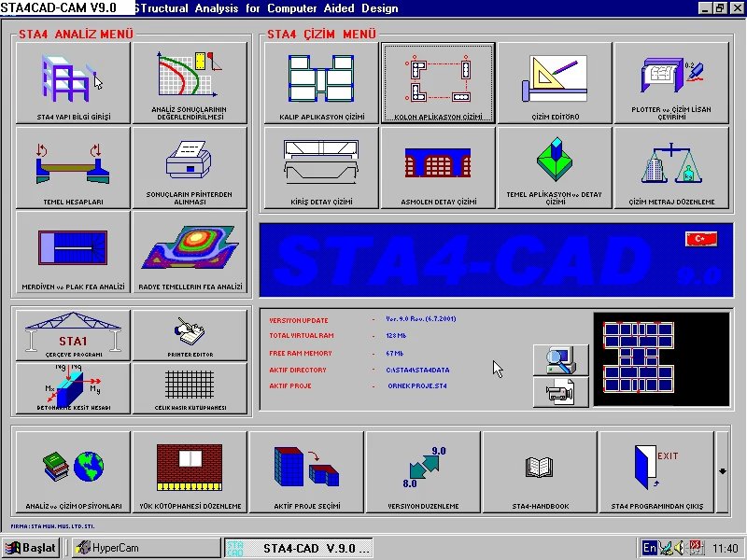Screen dimensions: 747x560
Task: Open the Printer Editor
Action: pyautogui.click(x=190, y=335)
